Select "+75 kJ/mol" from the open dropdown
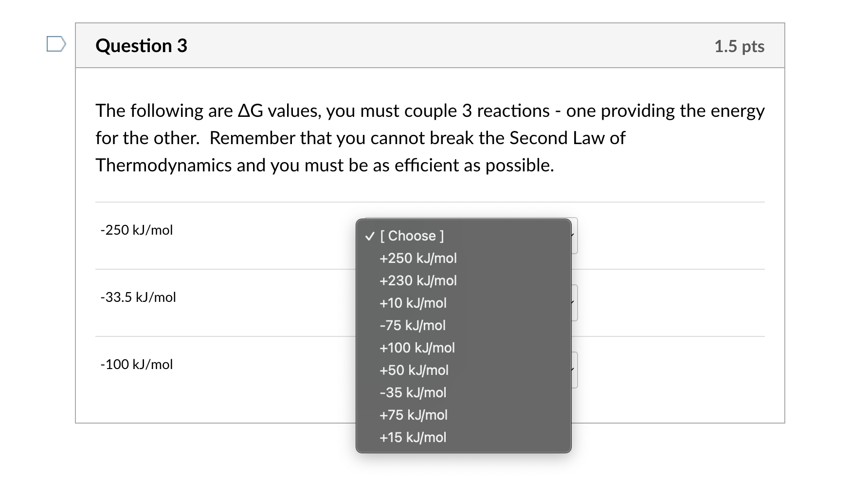868x482 pixels. [413, 415]
